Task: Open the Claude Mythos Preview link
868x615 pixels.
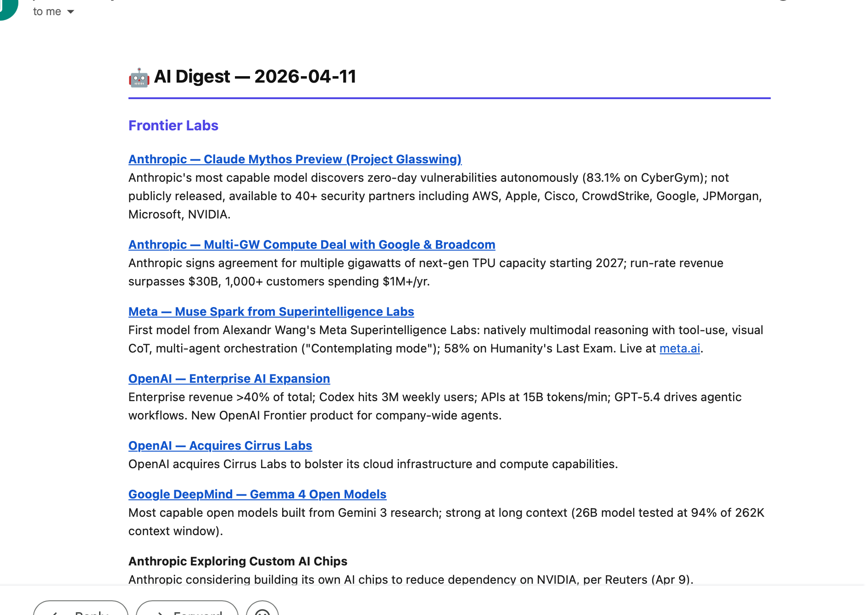Action: (x=295, y=159)
